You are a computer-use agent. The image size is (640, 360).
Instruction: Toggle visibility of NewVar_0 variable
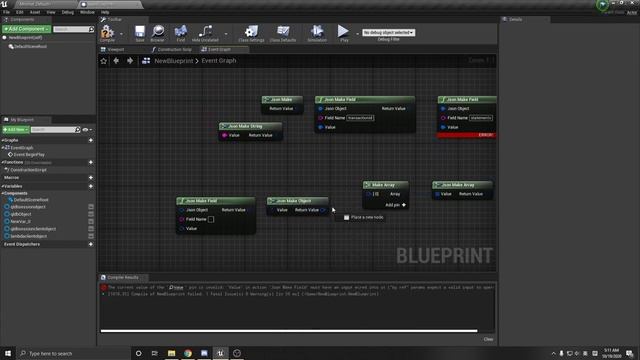click(x=91, y=222)
